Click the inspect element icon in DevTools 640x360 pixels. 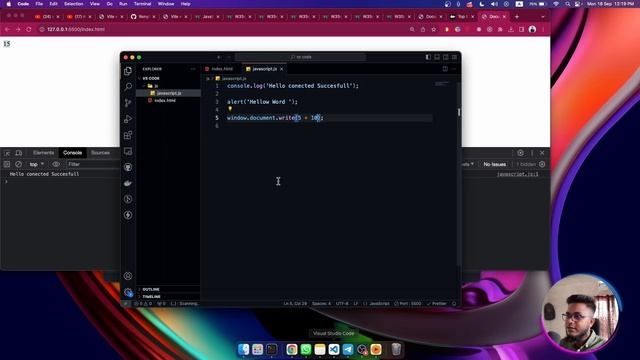[x=7, y=153]
